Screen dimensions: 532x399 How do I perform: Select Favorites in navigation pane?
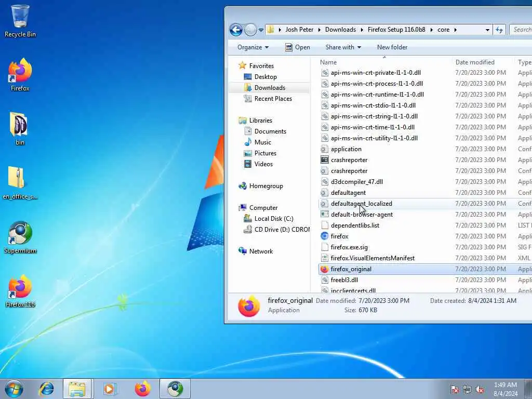click(261, 66)
